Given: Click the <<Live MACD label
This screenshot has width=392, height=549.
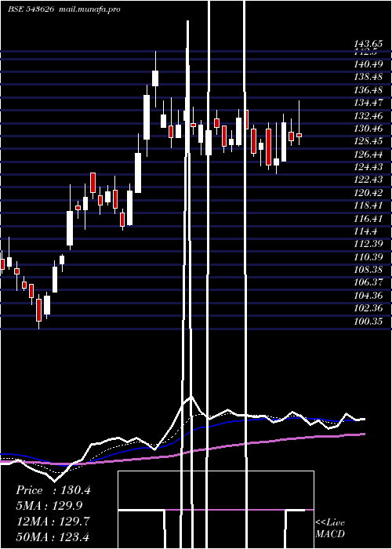Looking at the screenshot, I should click(x=330, y=528).
